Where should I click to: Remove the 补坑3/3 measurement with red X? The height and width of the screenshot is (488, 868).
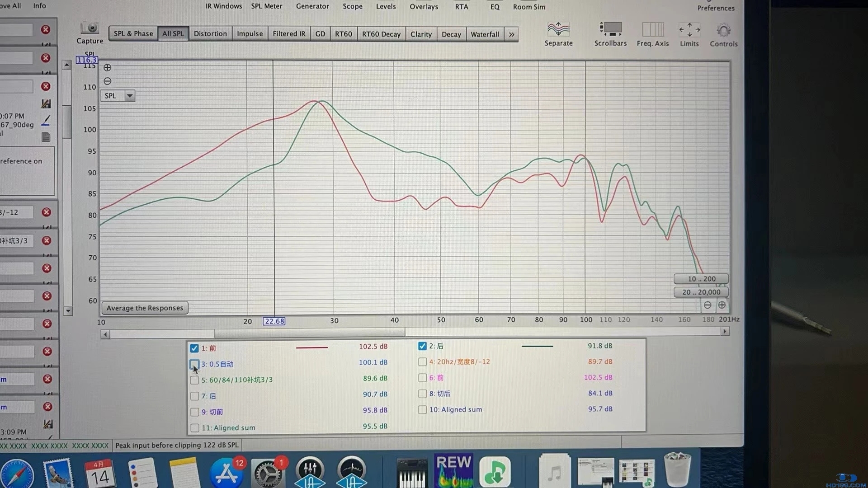pyautogui.click(x=46, y=240)
